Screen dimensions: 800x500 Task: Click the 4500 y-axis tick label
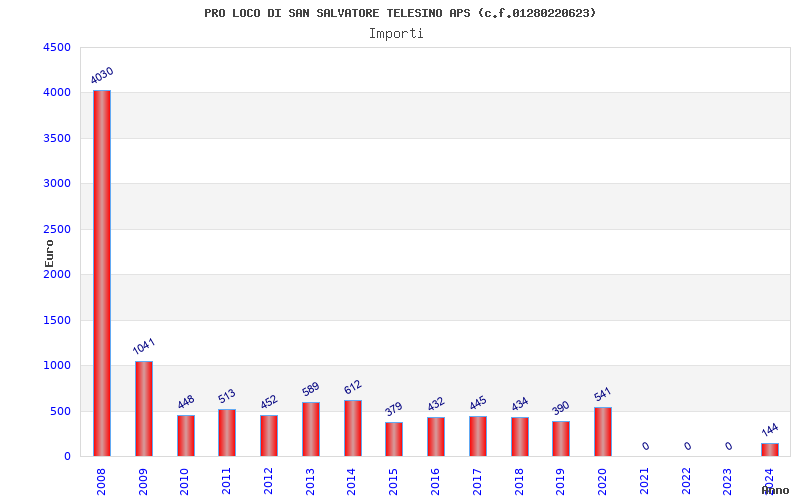coord(57,47)
